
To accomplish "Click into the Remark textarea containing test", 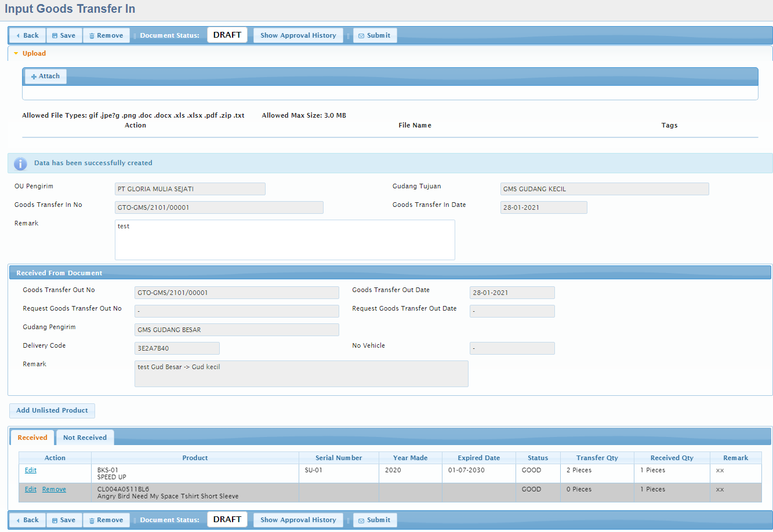I will point(285,240).
